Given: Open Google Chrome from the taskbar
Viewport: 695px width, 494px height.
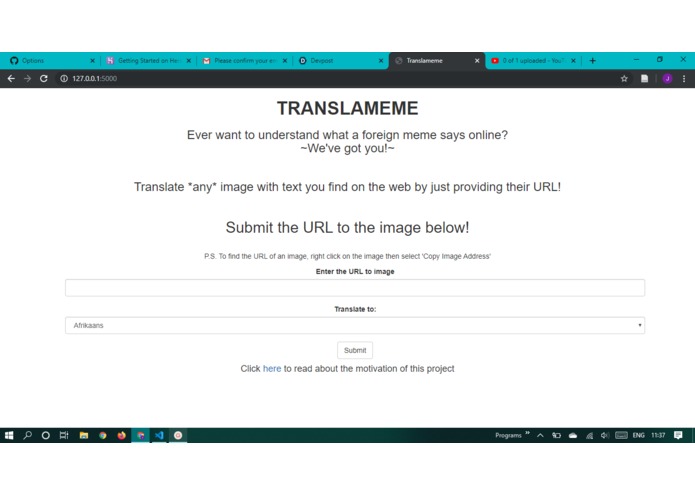Looking at the screenshot, I should pos(102,436).
